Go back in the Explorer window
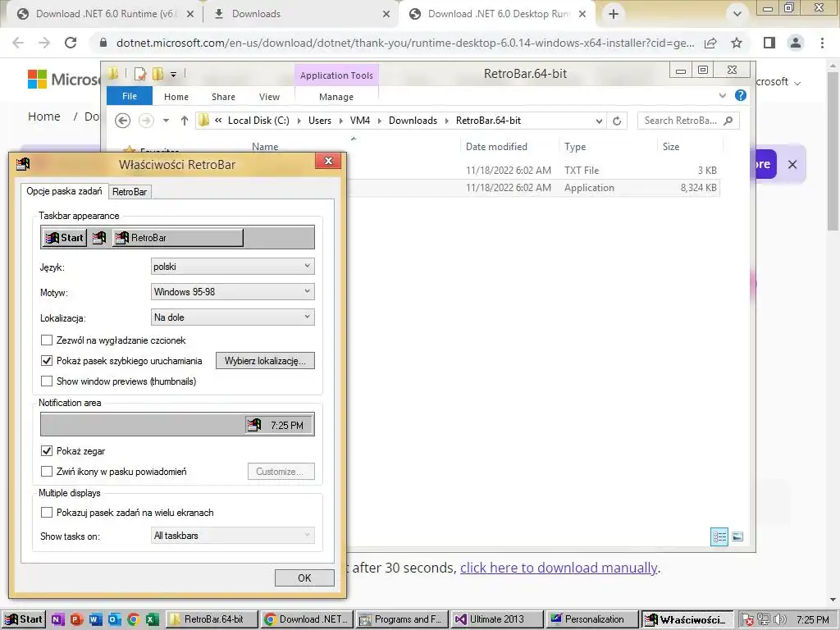840x630 pixels. click(123, 121)
